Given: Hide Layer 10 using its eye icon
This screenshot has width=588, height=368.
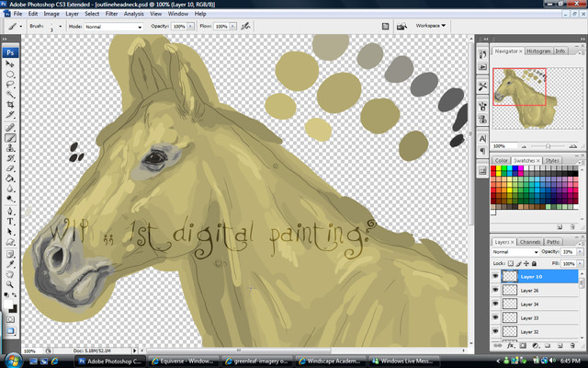Looking at the screenshot, I should (x=496, y=276).
